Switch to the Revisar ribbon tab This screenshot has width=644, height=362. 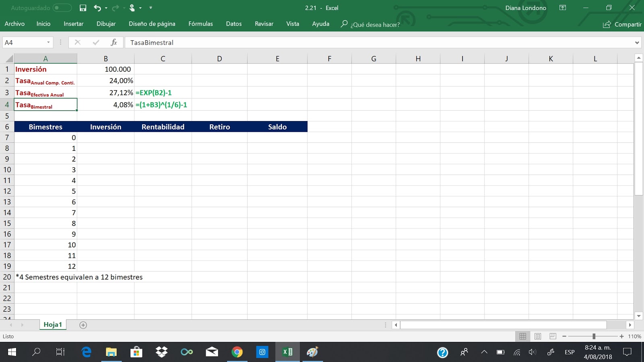tap(264, 24)
